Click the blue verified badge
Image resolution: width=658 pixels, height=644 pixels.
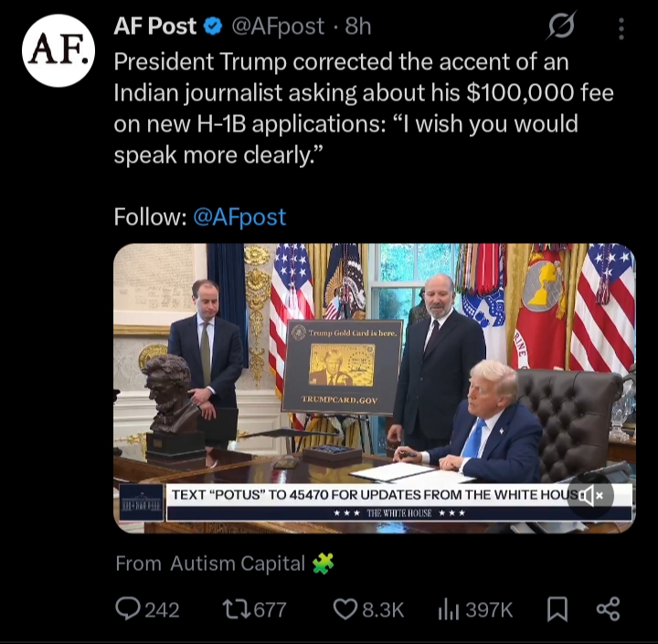coord(213,26)
